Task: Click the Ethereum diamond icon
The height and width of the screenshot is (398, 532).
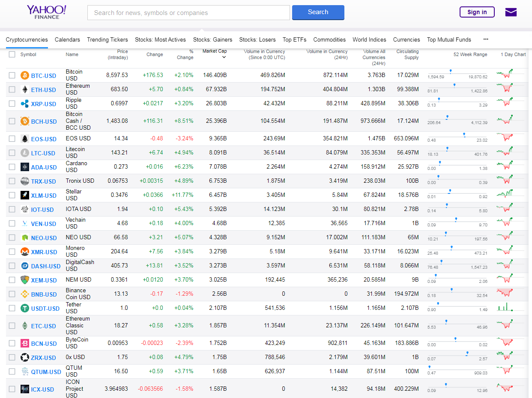Action: [25, 90]
